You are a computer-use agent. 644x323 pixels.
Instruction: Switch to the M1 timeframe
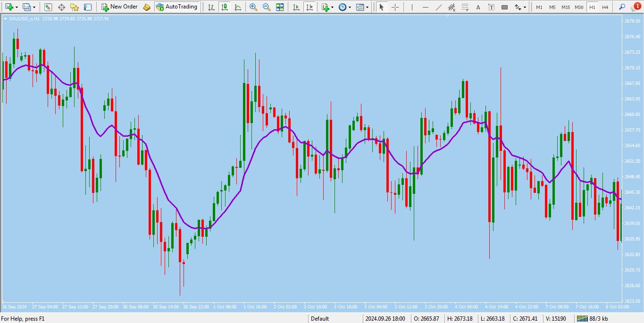coord(539,7)
